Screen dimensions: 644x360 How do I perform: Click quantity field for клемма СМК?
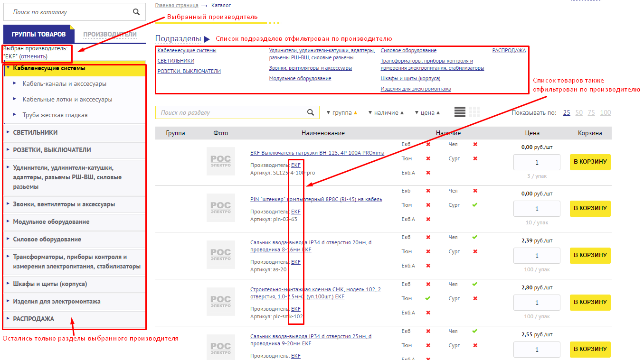tap(537, 303)
